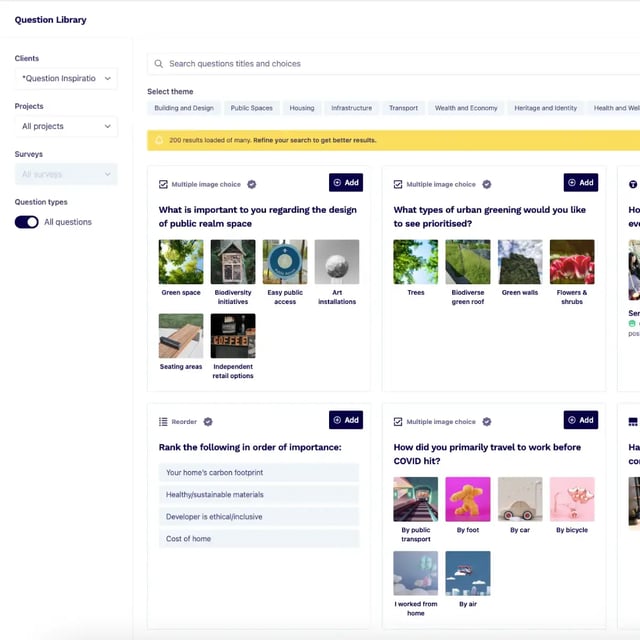The height and width of the screenshot is (640, 640).
Task: Select the Housing theme tag
Action: pyautogui.click(x=302, y=108)
